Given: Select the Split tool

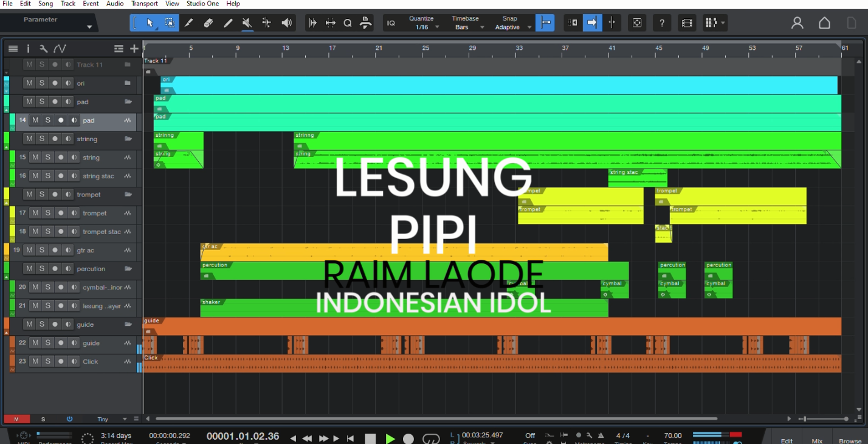Looking at the screenshot, I should pyautogui.click(x=189, y=23).
